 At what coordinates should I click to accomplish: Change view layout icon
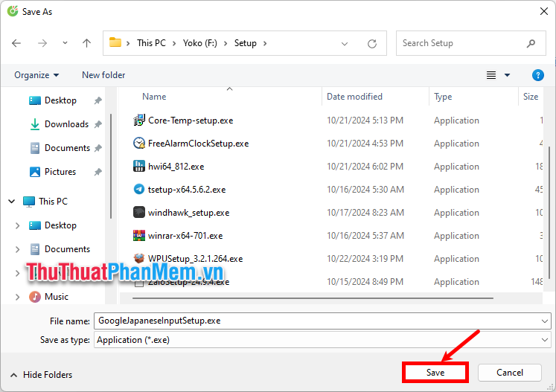491,75
